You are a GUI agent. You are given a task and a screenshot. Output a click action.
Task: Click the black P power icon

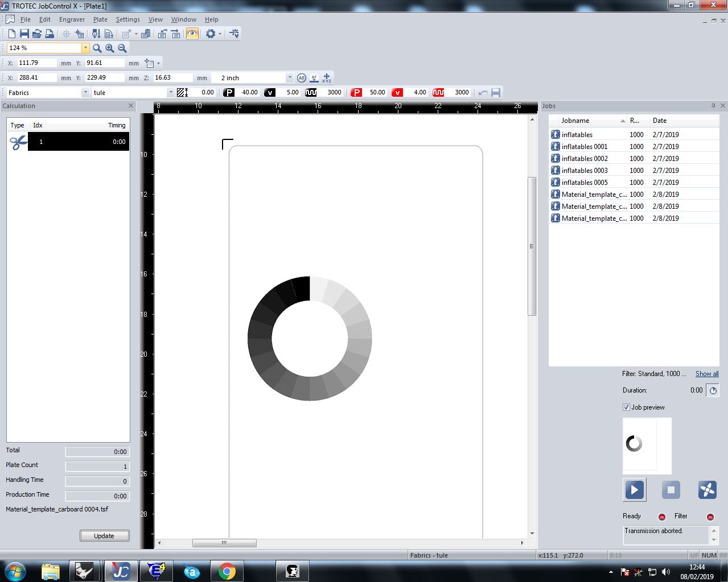pyautogui.click(x=229, y=92)
